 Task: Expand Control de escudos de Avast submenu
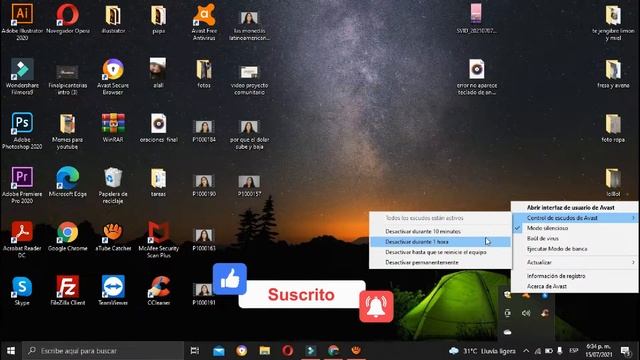click(574, 218)
